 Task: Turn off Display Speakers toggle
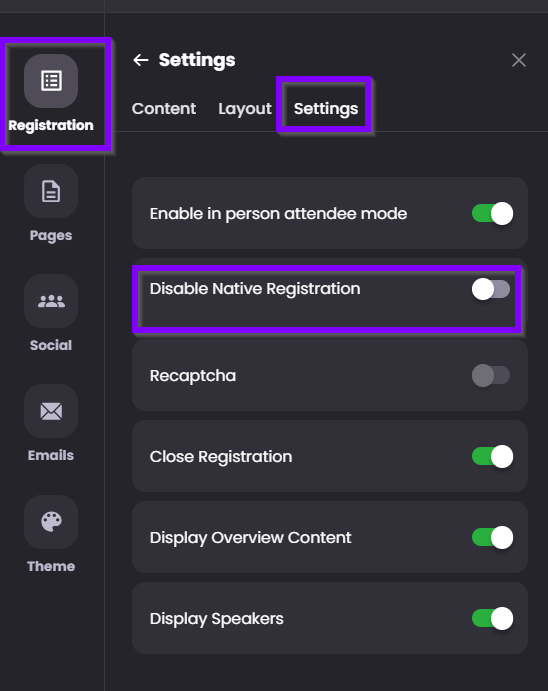pos(492,618)
